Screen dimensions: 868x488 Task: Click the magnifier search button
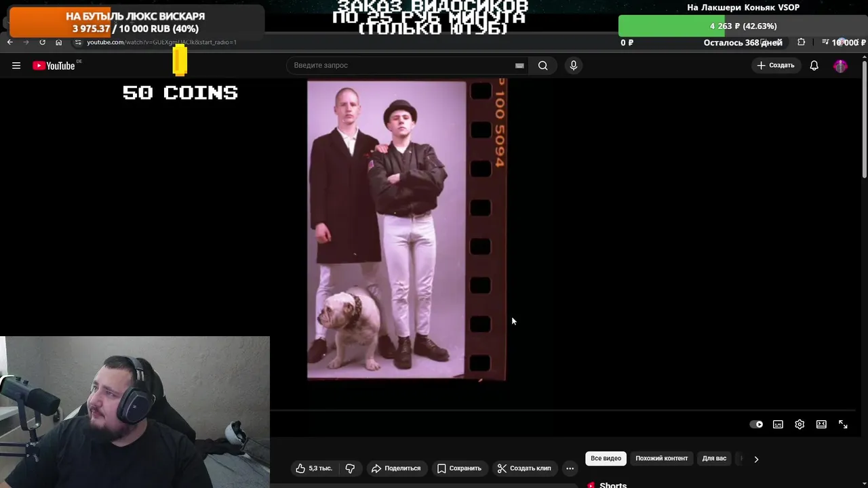point(542,66)
